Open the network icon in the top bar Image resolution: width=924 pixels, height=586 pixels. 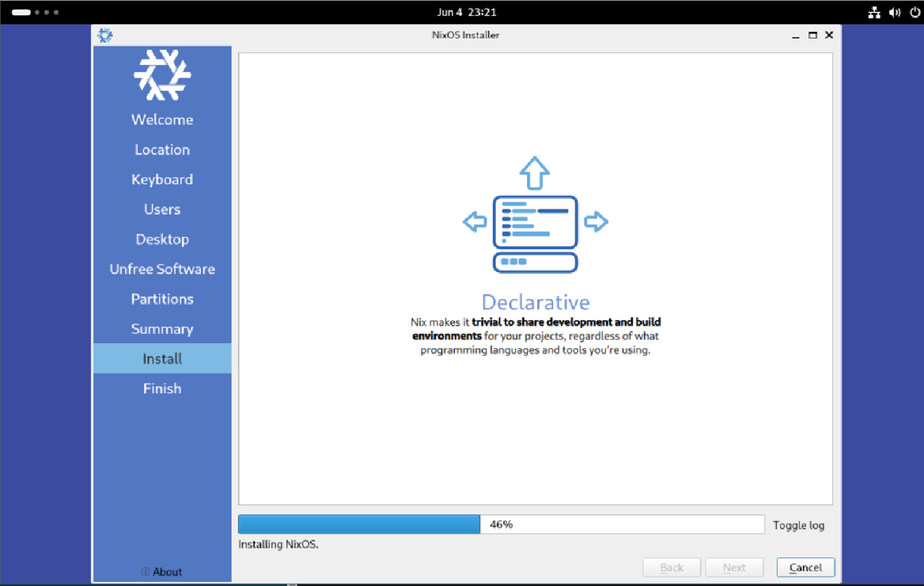tap(874, 12)
